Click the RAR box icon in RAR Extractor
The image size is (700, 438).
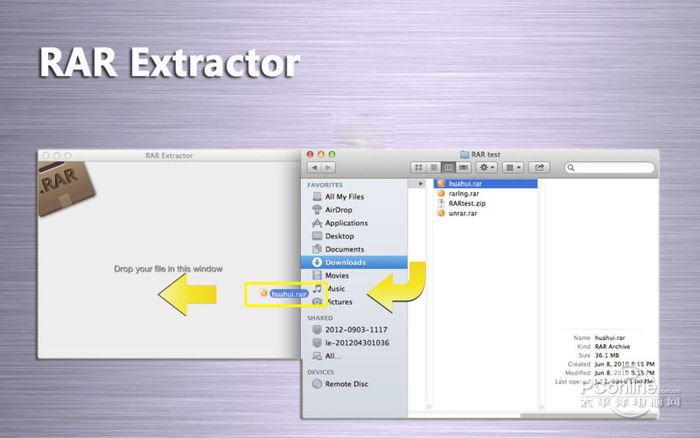click(x=65, y=188)
